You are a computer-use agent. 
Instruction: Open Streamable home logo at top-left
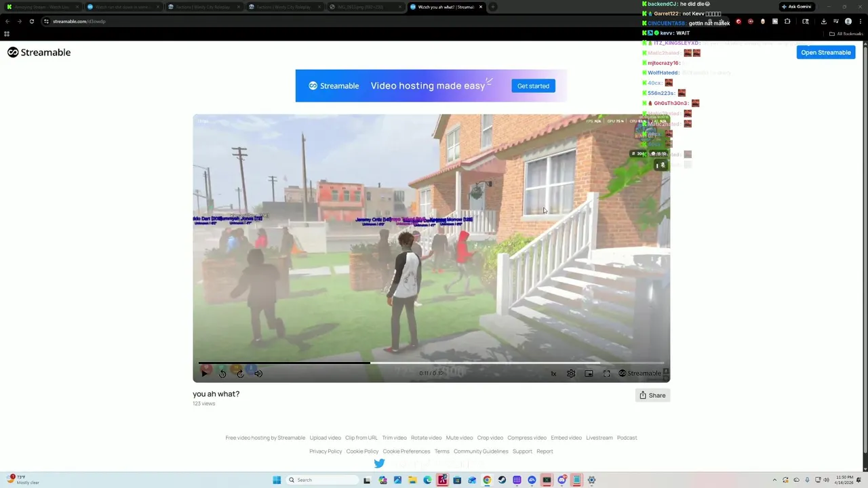pyautogui.click(x=39, y=52)
